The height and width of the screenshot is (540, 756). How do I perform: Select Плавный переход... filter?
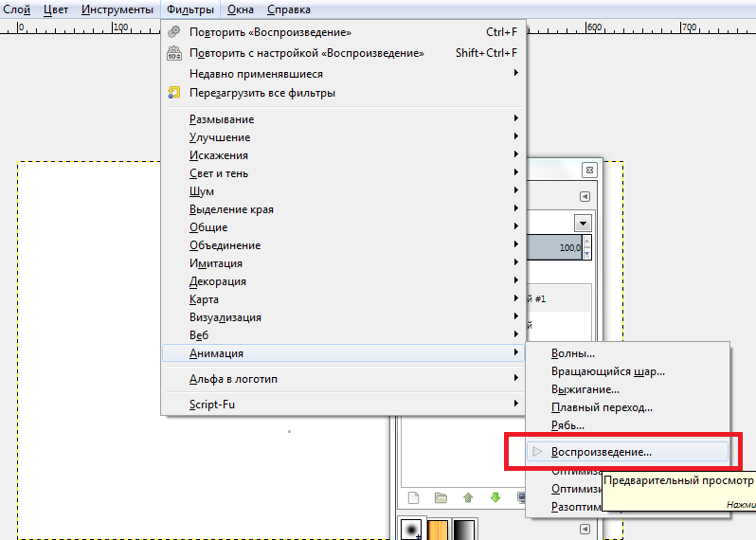(628, 407)
